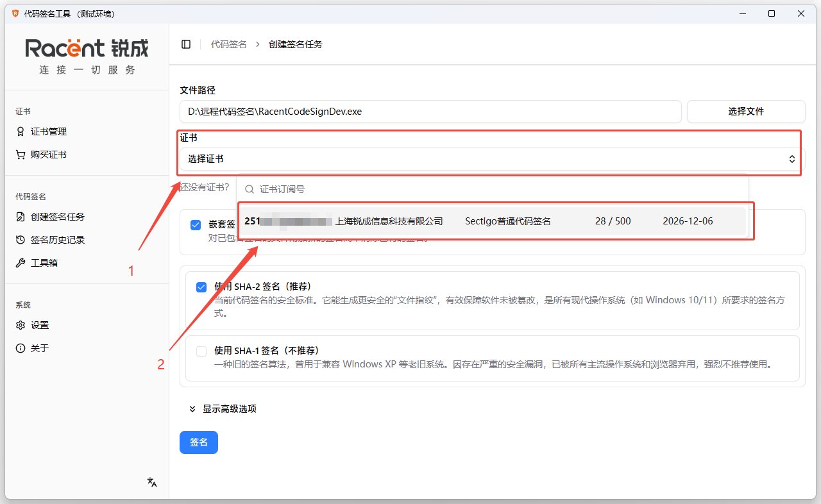Click the 证书订阅号 search field
This screenshot has height=504, width=821.
click(449, 189)
